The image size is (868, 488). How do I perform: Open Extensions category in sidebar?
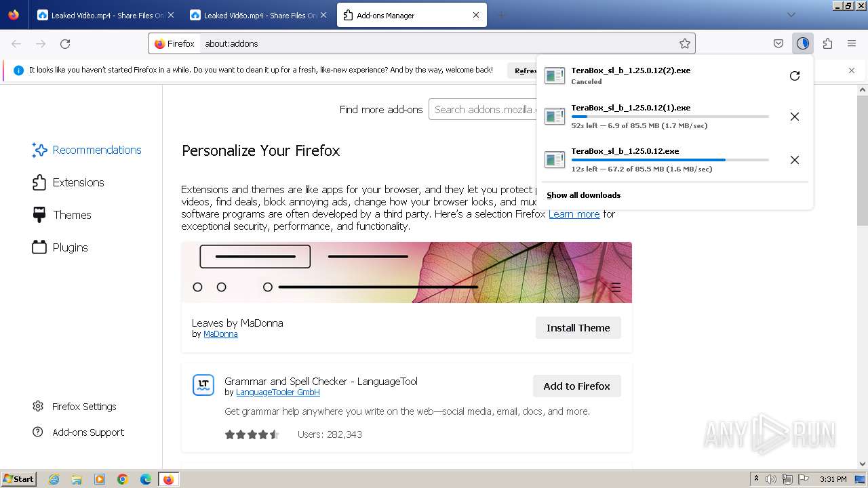[68, 182]
